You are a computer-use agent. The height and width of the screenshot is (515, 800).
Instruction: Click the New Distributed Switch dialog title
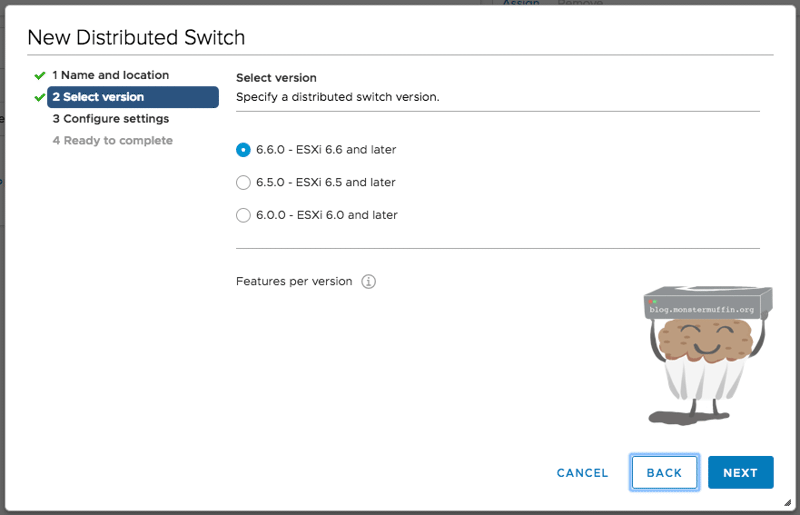coord(136,38)
